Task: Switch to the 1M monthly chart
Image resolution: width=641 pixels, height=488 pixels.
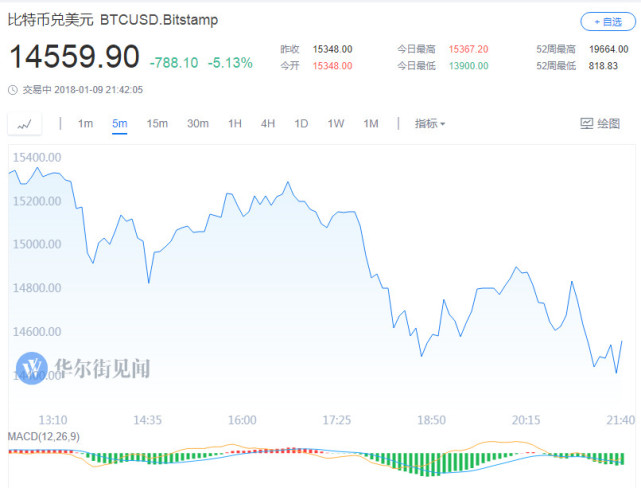Action: (x=371, y=123)
